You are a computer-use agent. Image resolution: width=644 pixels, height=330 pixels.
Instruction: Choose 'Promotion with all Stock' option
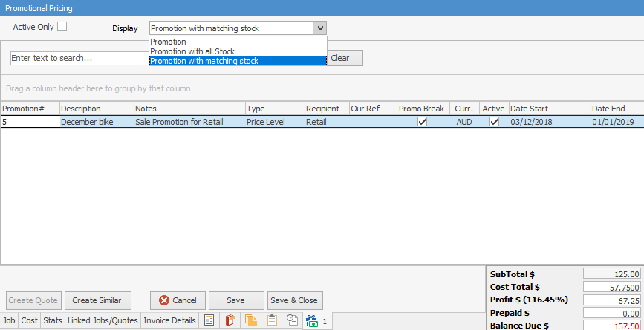click(x=238, y=51)
